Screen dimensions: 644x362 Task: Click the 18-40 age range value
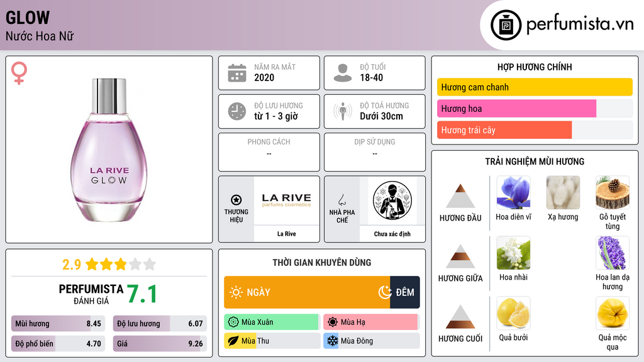pos(371,78)
